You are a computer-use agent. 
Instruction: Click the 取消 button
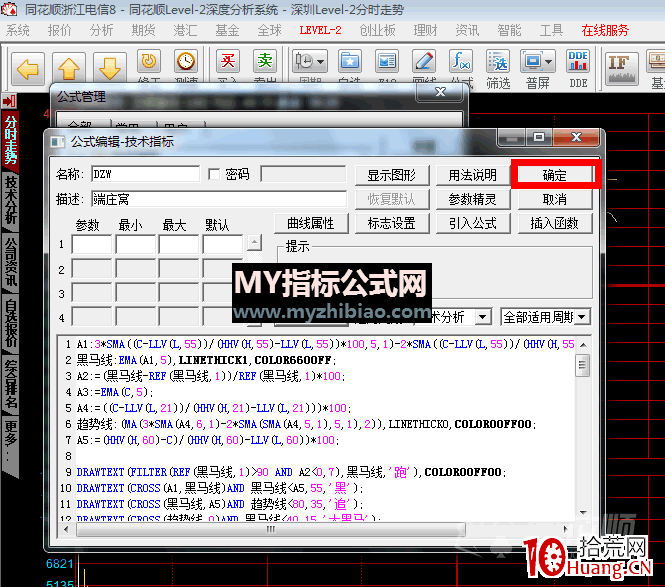554,199
